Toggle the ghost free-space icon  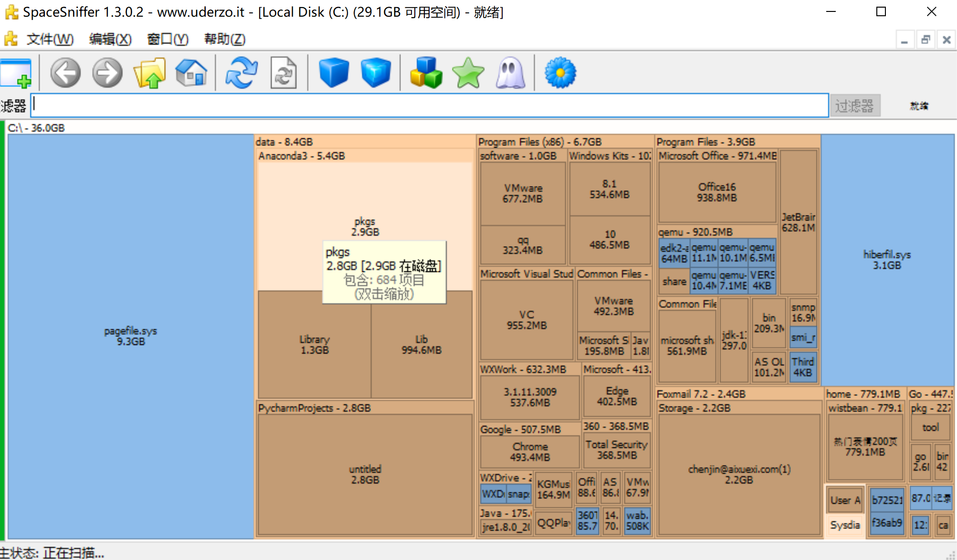click(510, 73)
